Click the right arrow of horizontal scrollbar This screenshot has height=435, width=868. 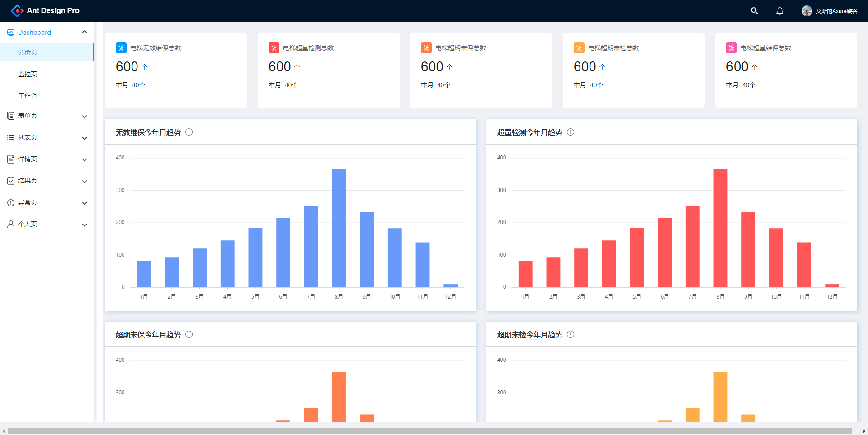[x=864, y=431]
